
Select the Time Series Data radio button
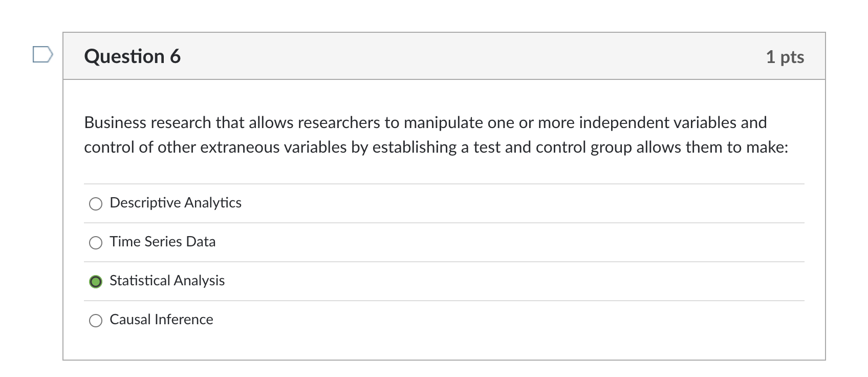pos(96,243)
